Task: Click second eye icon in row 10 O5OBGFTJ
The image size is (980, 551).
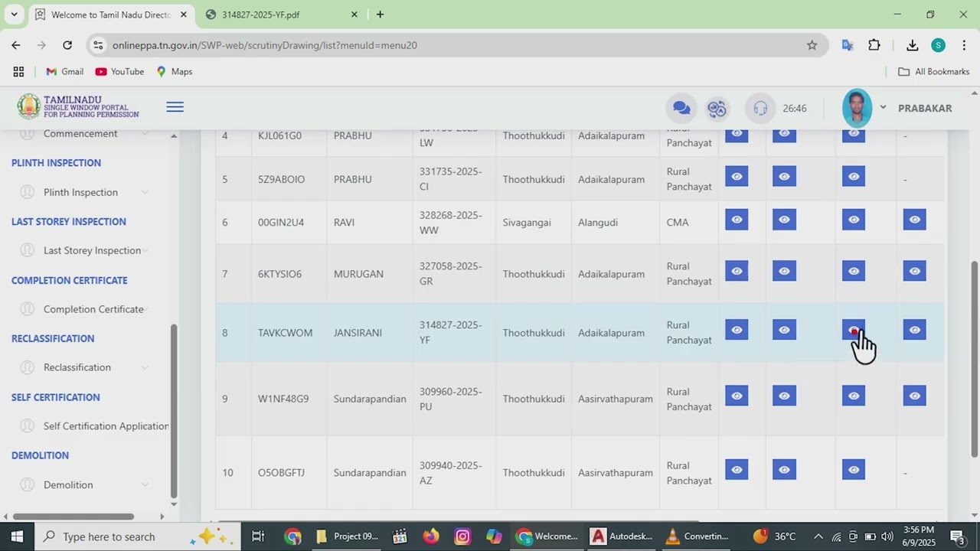Action: (784, 470)
